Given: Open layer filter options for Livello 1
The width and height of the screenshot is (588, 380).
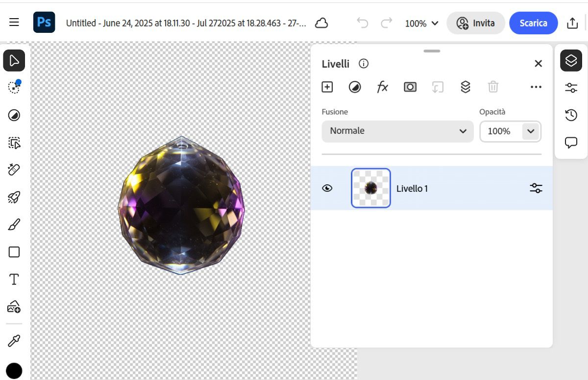Looking at the screenshot, I should pyautogui.click(x=536, y=188).
